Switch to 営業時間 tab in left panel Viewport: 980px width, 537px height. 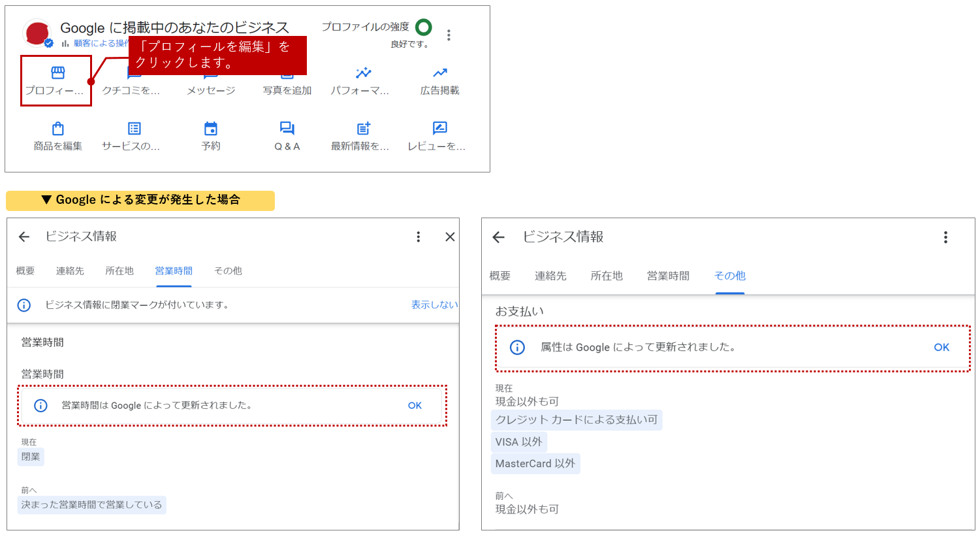coord(174,271)
